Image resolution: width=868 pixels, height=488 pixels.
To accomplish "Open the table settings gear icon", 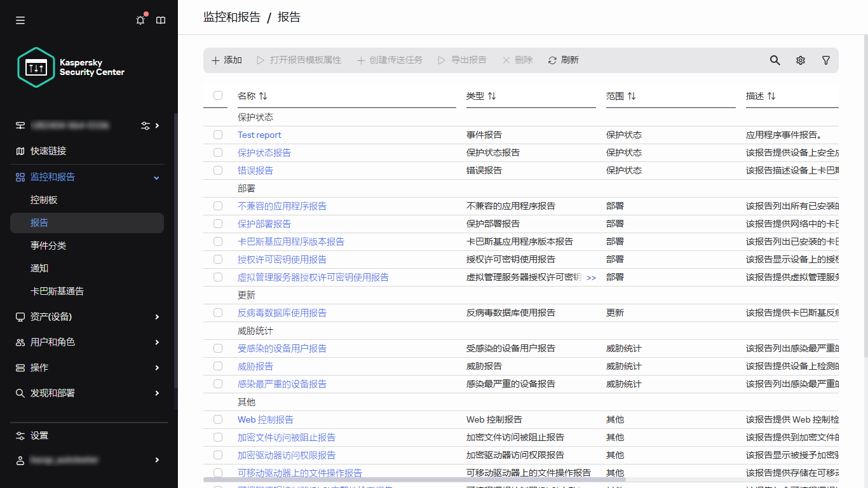I will pos(800,60).
